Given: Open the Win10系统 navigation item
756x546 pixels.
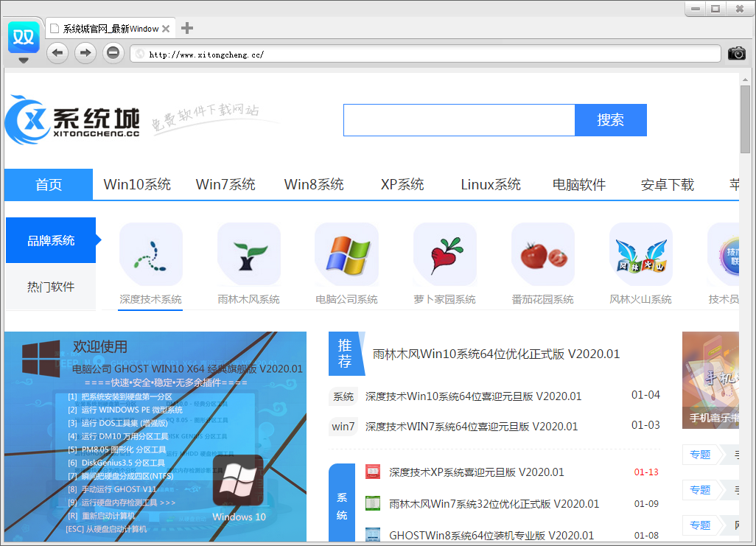Looking at the screenshot, I should click(x=137, y=184).
